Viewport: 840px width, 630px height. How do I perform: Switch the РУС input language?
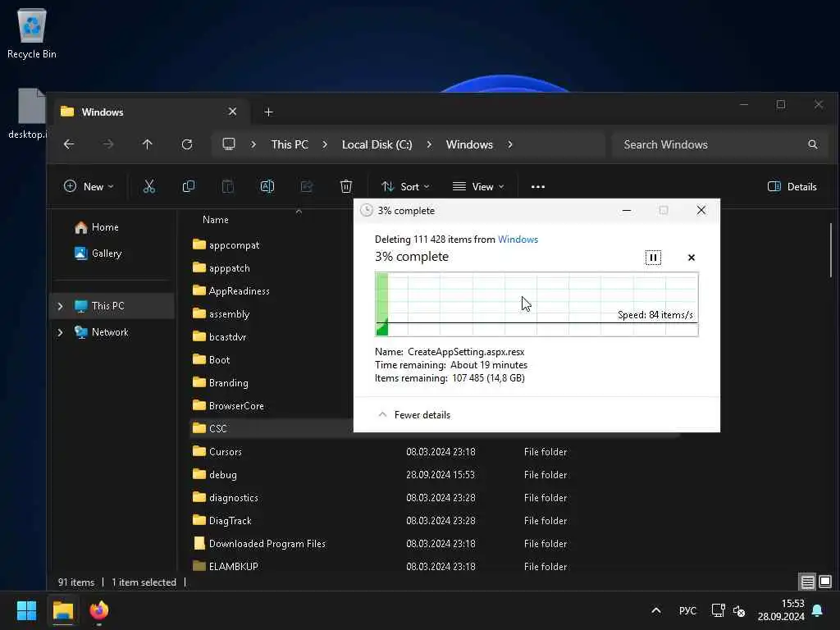687,610
